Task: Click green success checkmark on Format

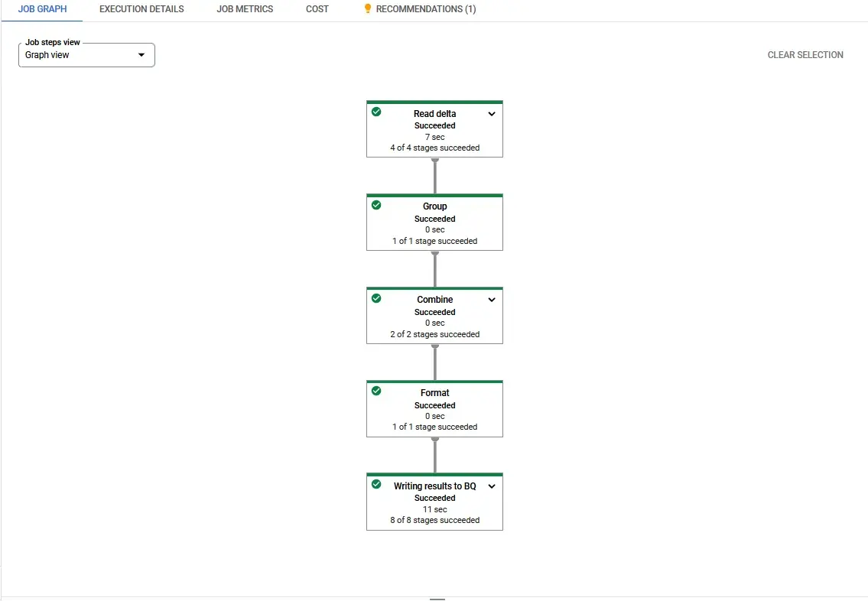Action: (x=376, y=391)
